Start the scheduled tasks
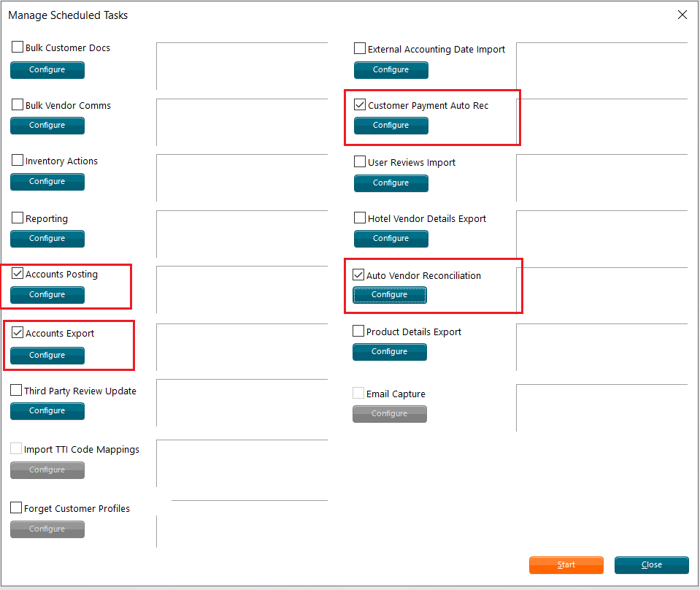Viewport: 700px width, 590px height. [x=566, y=565]
